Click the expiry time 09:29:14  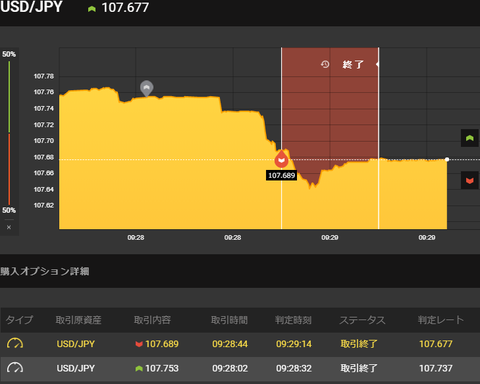(x=294, y=344)
